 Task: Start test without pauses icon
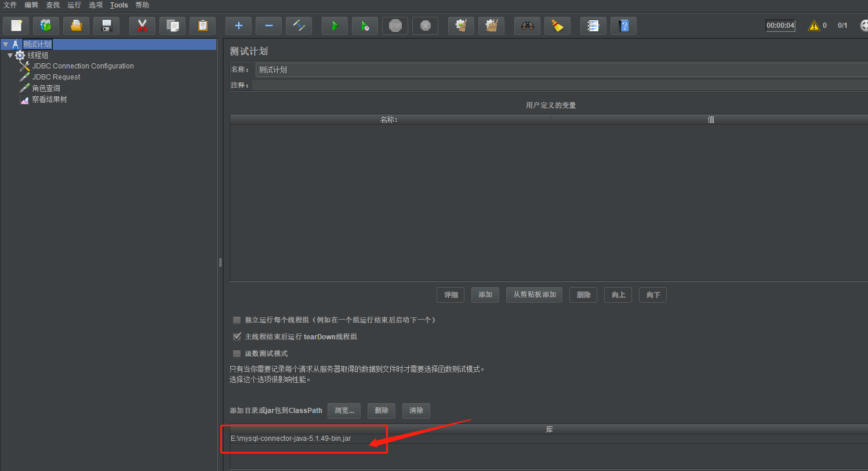365,26
